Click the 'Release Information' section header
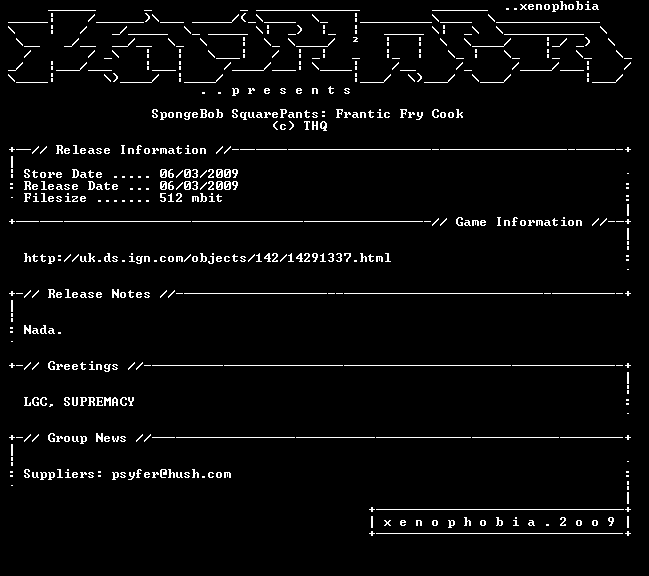This screenshot has width=649, height=576. point(131,150)
